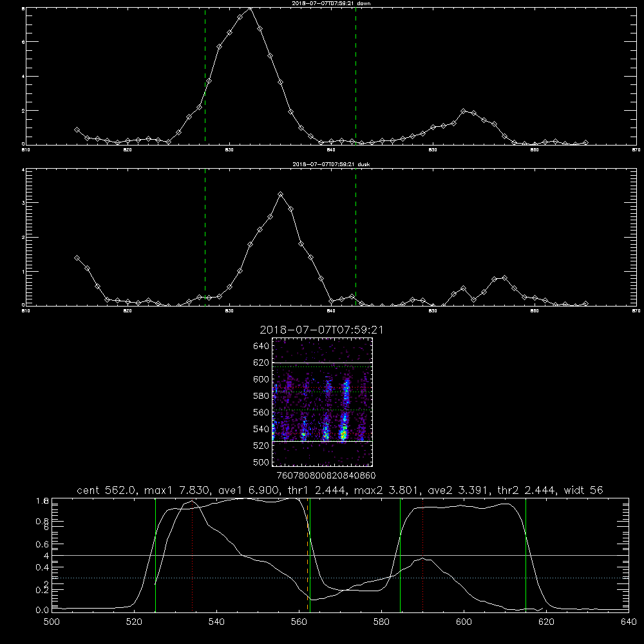Click the lower white line at spectrogram row 525

point(323,442)
